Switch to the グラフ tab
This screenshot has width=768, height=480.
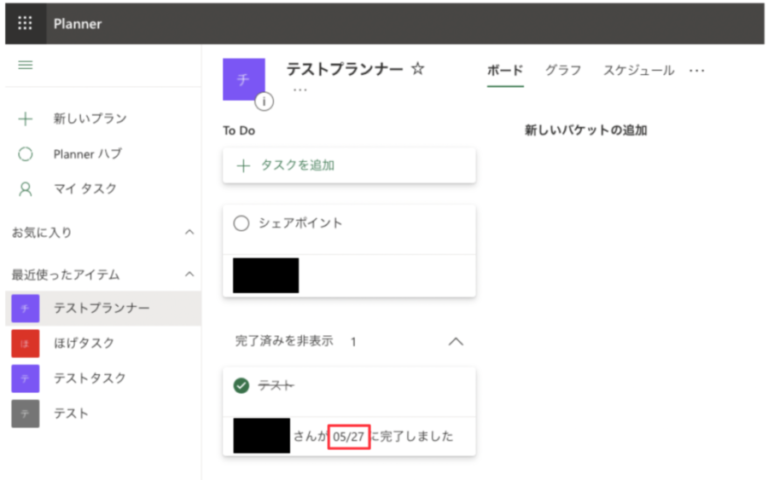coord(563,70)
